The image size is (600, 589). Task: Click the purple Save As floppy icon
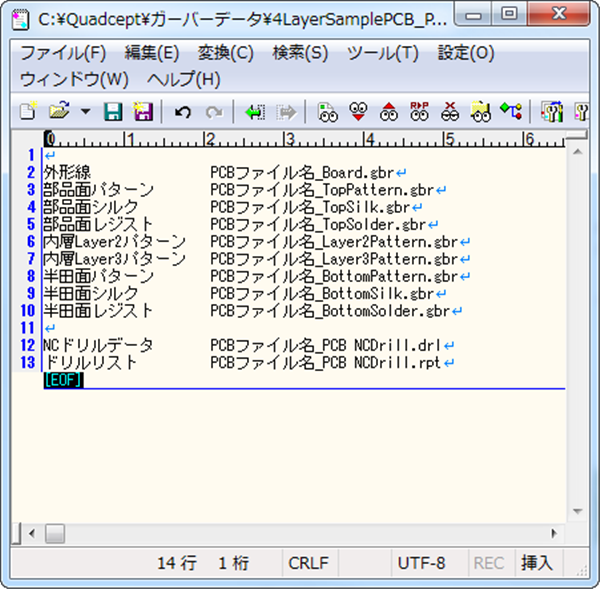pos(143,112)
